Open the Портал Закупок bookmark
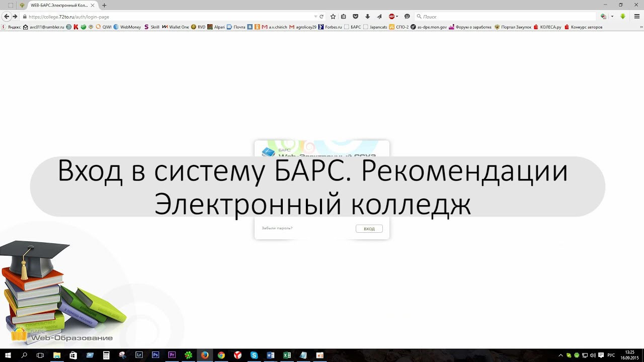The height and width of the screenshot is (362, 644). pyautogui.click(x=513, y=27)
